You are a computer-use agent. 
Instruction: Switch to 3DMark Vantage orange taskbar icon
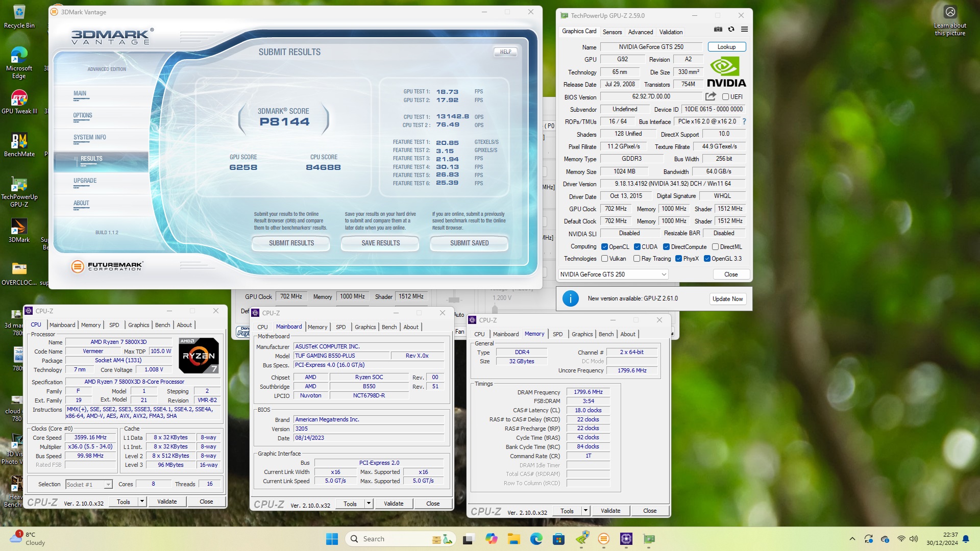(603, 539)
